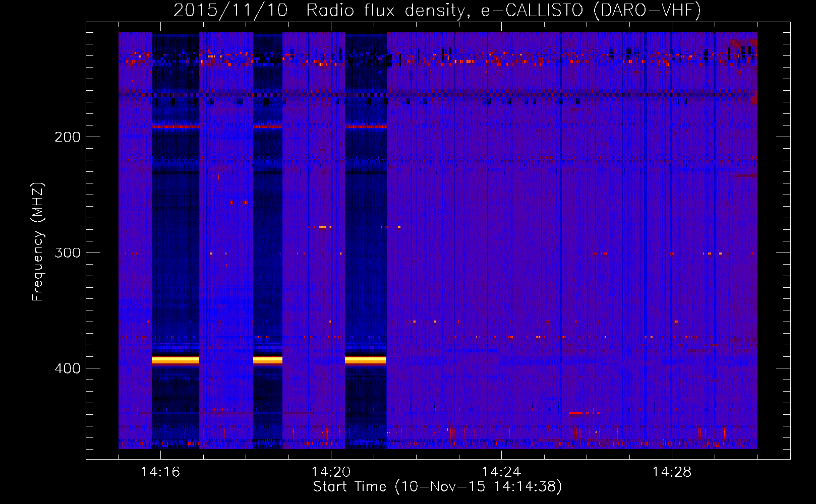Click the 300 frequency tick label
Screen dimensions: 816x504
[x=68, y=253]
